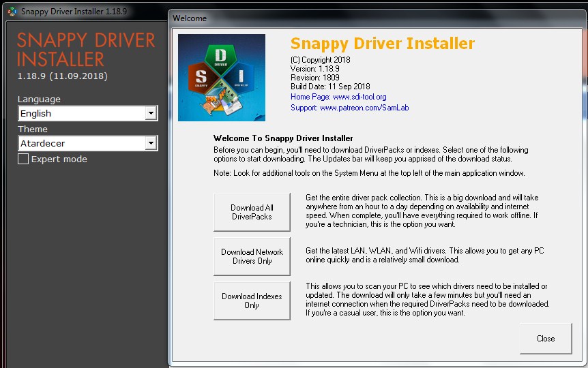This screenshot has height=368, width=588.
Task: Click the Theme label in sidebar
Action: (33, 129)
